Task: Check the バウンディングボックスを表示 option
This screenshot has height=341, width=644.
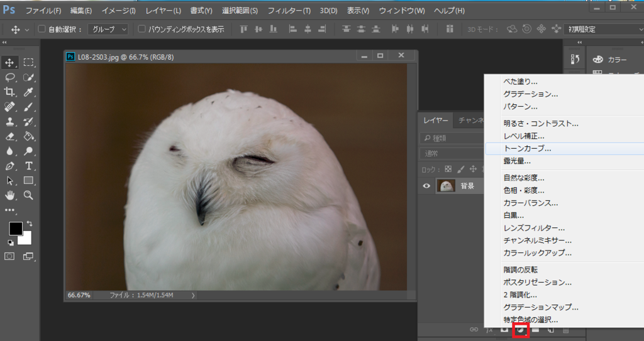Action: (x=142, y=29)
